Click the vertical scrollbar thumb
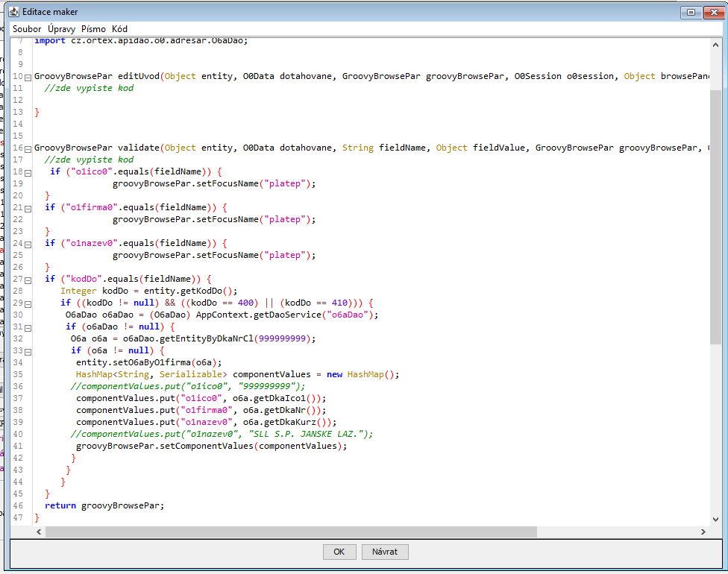Screen dimensions: 728x574 coord(715,216)
